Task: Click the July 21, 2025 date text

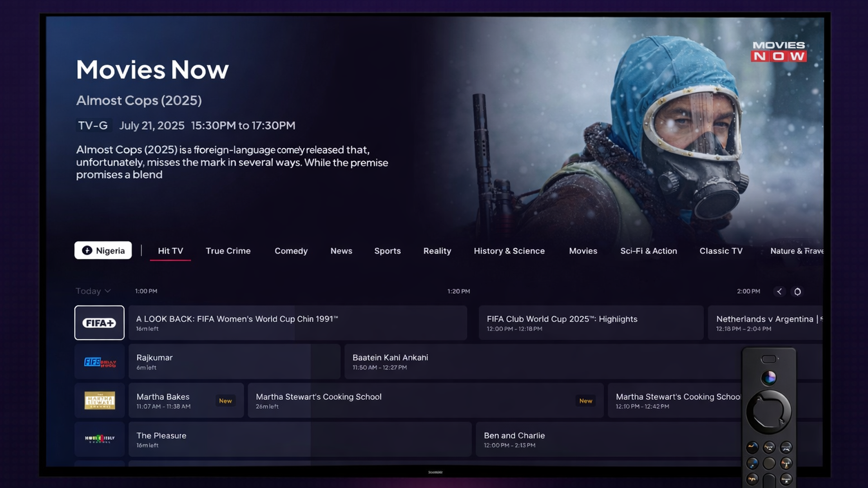Action: pos(151,126)
